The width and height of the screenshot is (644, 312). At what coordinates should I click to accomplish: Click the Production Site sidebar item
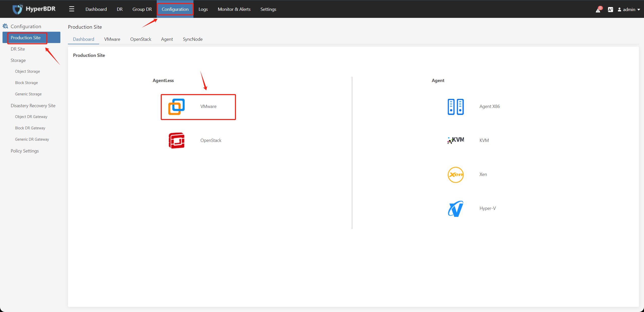[25, 37]
